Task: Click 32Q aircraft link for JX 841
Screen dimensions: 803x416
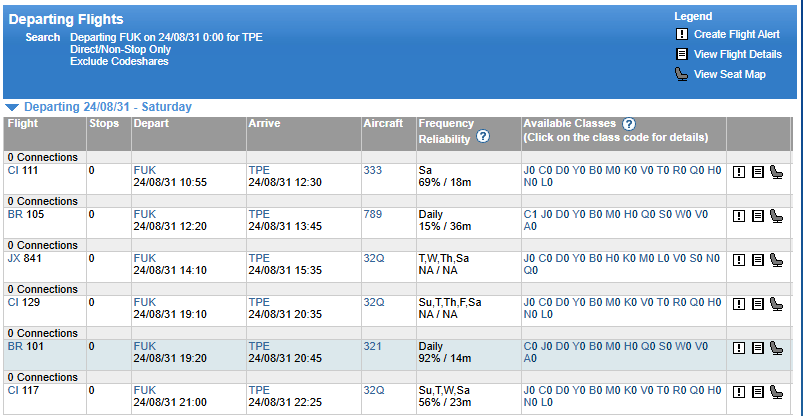Action: click(x=374, y=259)
